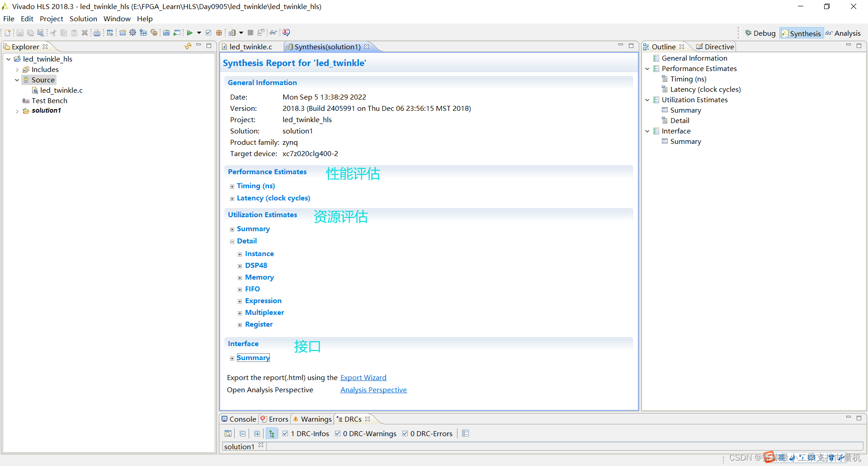
Task: Click the Open Report toolbar icon
Action: (232, 33)
